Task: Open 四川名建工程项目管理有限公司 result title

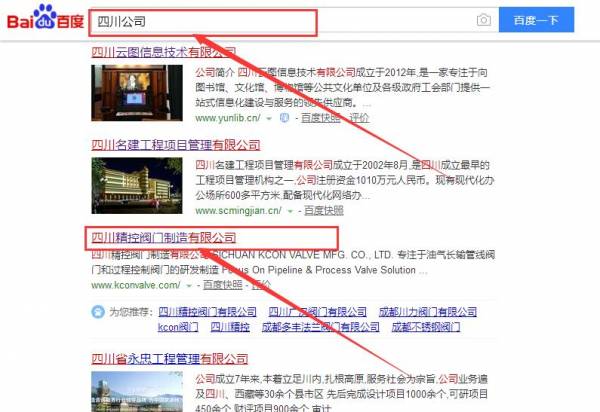Action: pyautogui.click(x=176, y=144)
